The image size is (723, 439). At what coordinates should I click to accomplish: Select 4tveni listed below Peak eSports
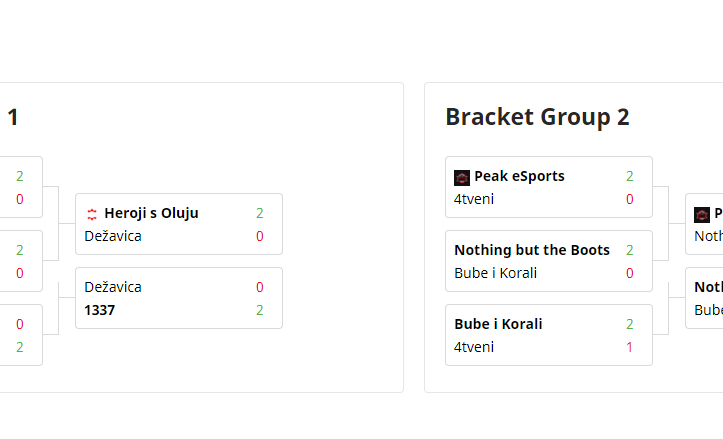[474, 199]
